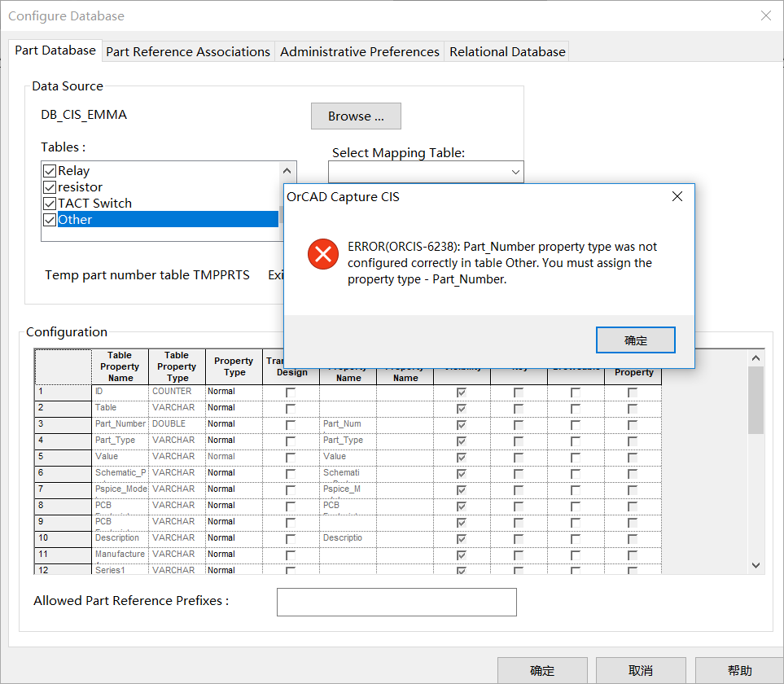Click the Schemati mapped property name cell
The height and width of the screenshot is (684, 784).
(348, 473)
